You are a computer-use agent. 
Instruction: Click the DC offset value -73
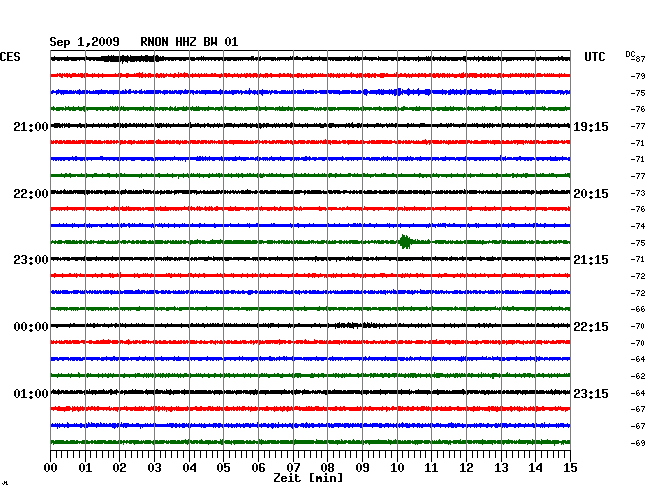click(638, 193)
